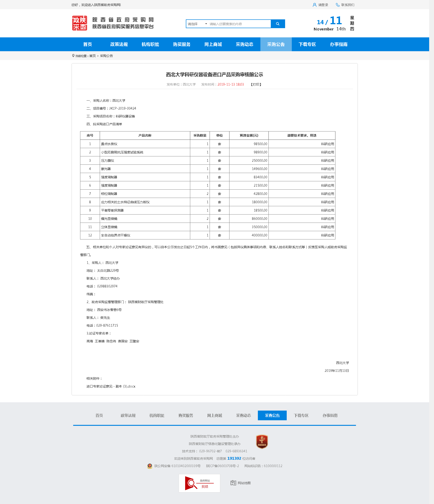This screenshot has width=434, height=504.
Task: Click the 政府网站找错 banner image
Action: pyautogui.click(x=199, y=483)
